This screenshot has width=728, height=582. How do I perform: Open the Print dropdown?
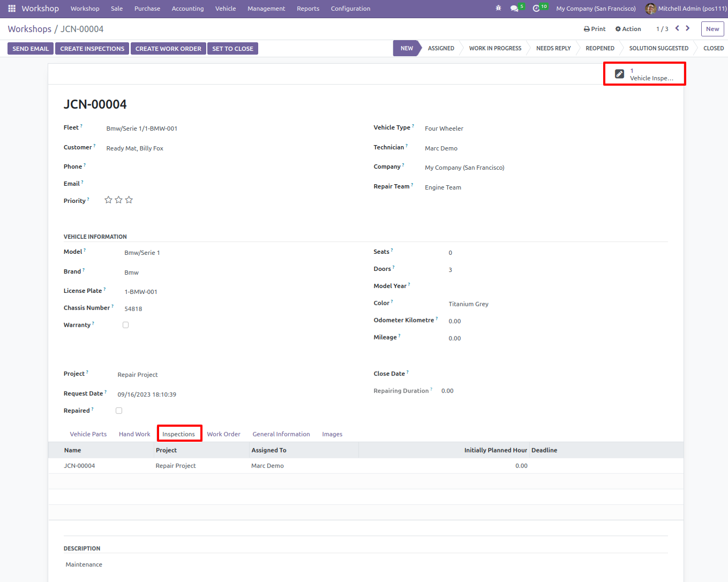click(x=595, y=29)
